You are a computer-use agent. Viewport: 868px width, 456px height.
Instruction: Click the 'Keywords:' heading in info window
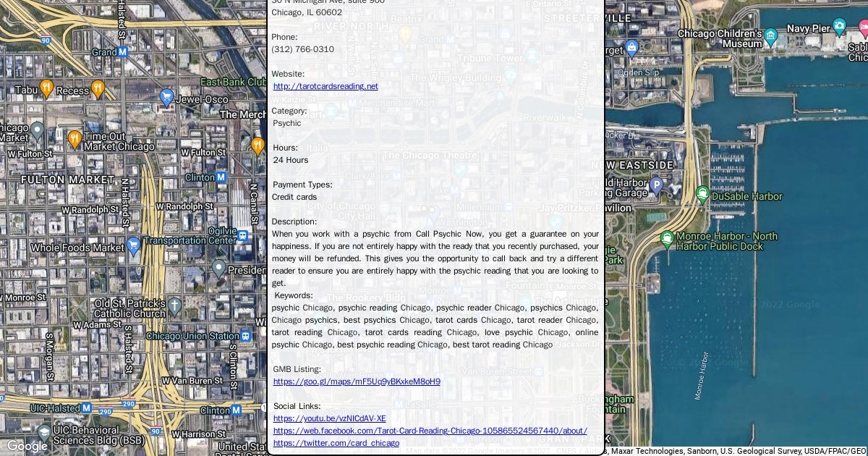(x=294, y=295)
